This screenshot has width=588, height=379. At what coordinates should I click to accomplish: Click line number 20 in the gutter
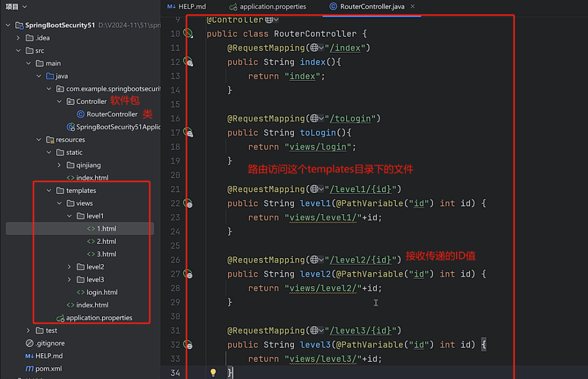(175, 175)
